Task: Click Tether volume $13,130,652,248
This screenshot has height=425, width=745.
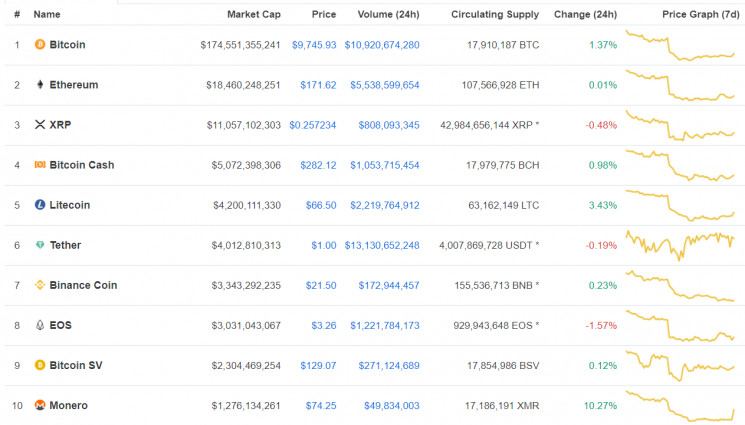Action: pyautogui.click(x=382, y=245)
